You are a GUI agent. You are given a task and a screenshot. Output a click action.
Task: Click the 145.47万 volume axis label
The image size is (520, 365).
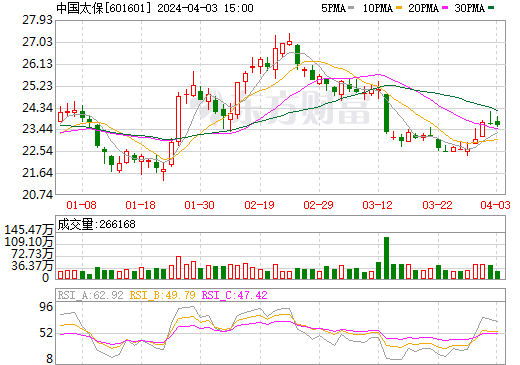click(29, 230)
